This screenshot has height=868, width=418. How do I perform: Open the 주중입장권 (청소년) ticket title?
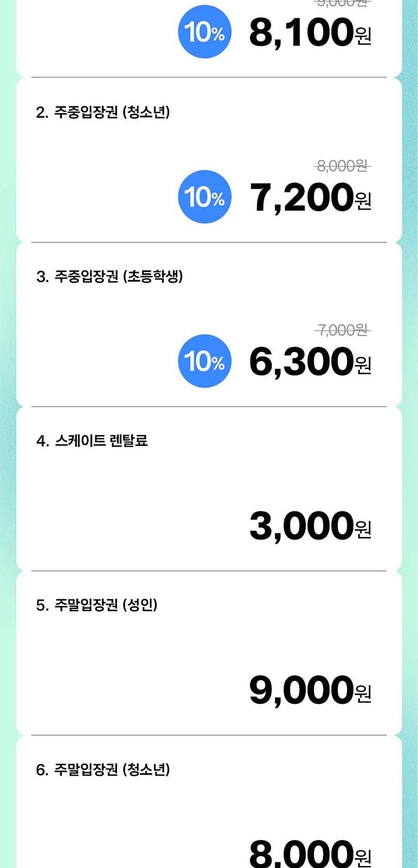click(x=103, y=112)
